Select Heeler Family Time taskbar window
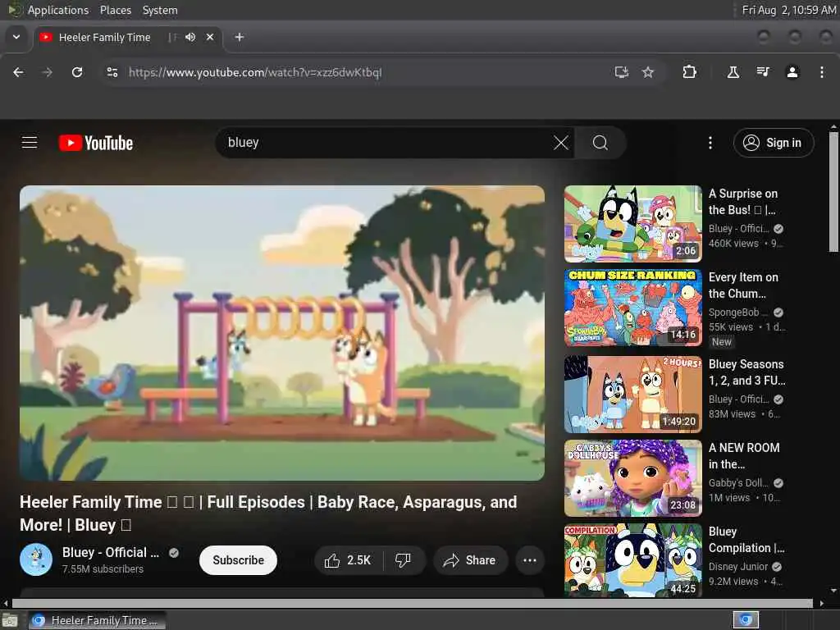The width and height of the screenshot is (840, 630). click(97, 620)
